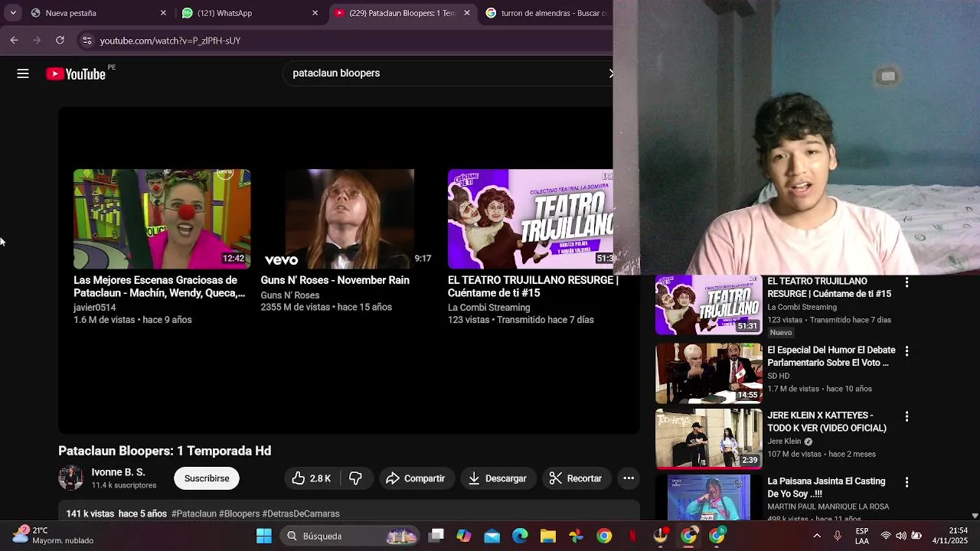Download the video with Descargar
The height and width of the screenshot is (551, 980).
click(498, 478)
